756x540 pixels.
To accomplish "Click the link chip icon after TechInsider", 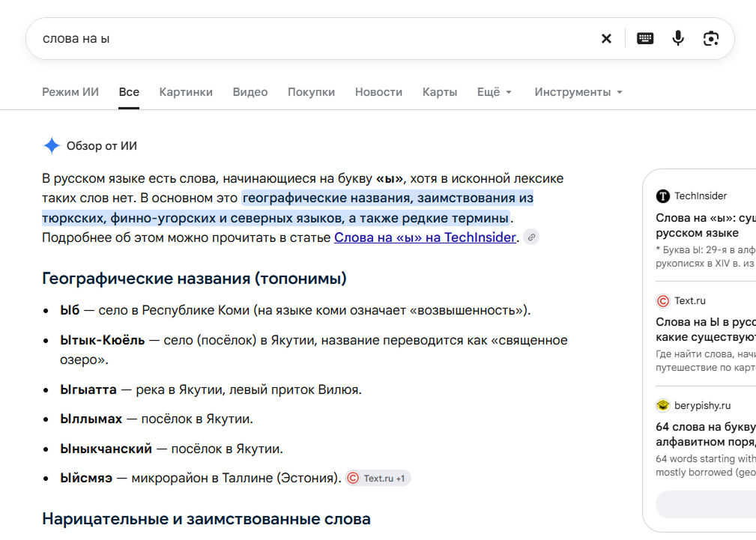I will click(531, 237).
